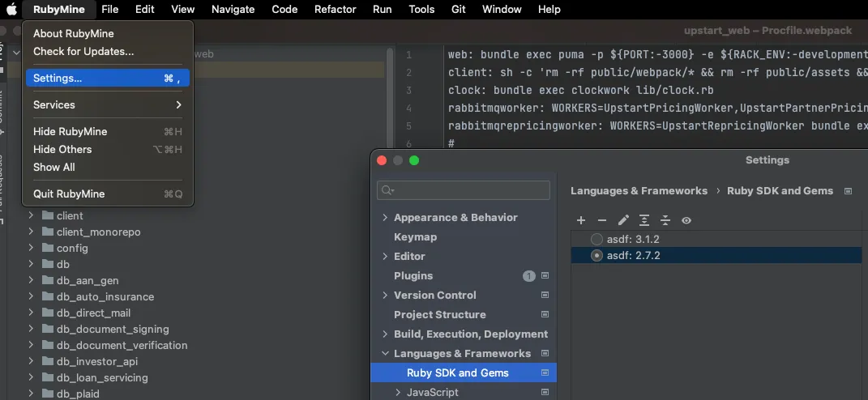Click the project-level icon beside Languages & Frameworks
Image resolution: width=868 pixels, height=400 pixels.
click(x=545, y=353)
